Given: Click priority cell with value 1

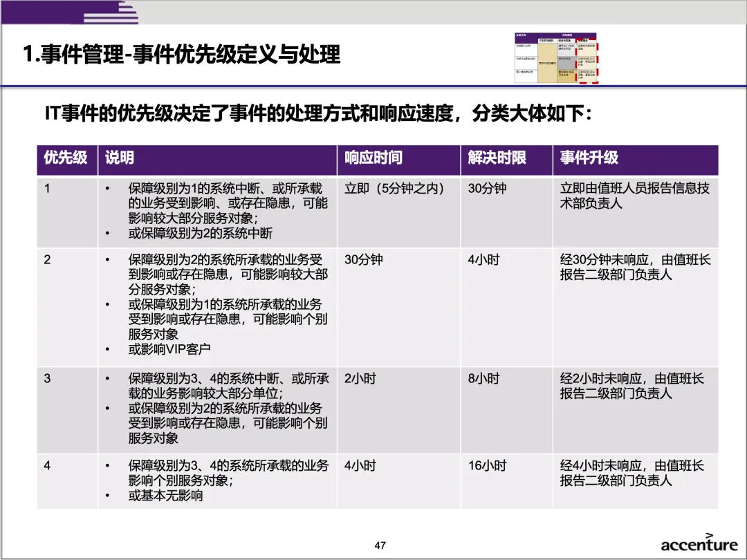Looking at the screenshot, I should click(67, 212).
